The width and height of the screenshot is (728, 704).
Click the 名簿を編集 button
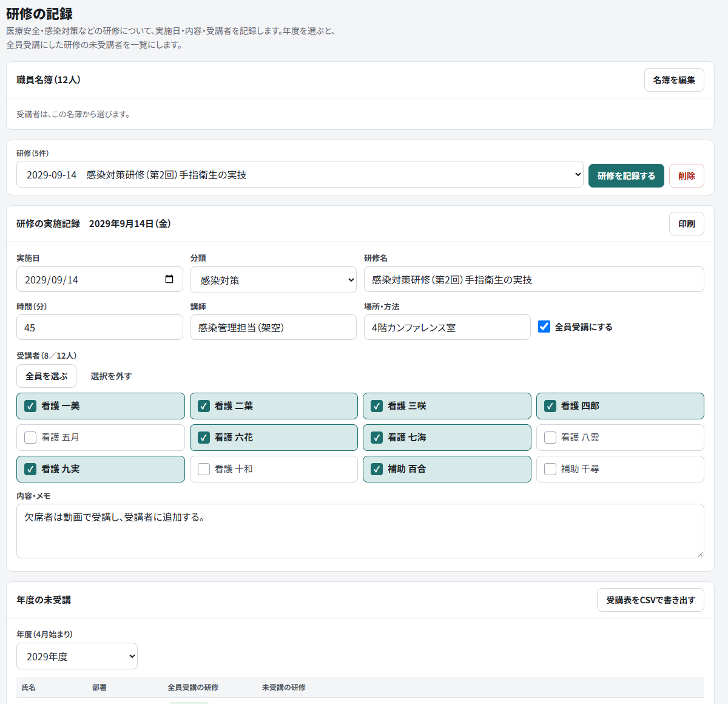(x=674, y=80)
